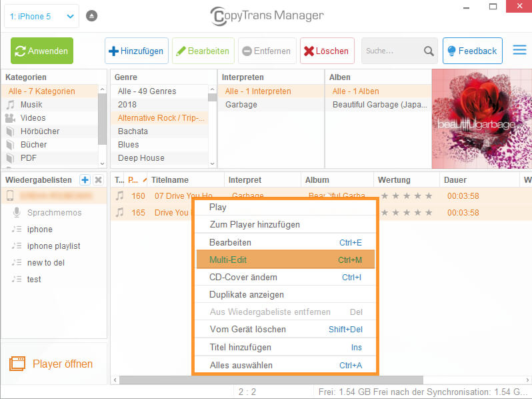Click the Hinzufügen button
The height and width of the screenshot is (399, 532).
(x=137, y=51)
